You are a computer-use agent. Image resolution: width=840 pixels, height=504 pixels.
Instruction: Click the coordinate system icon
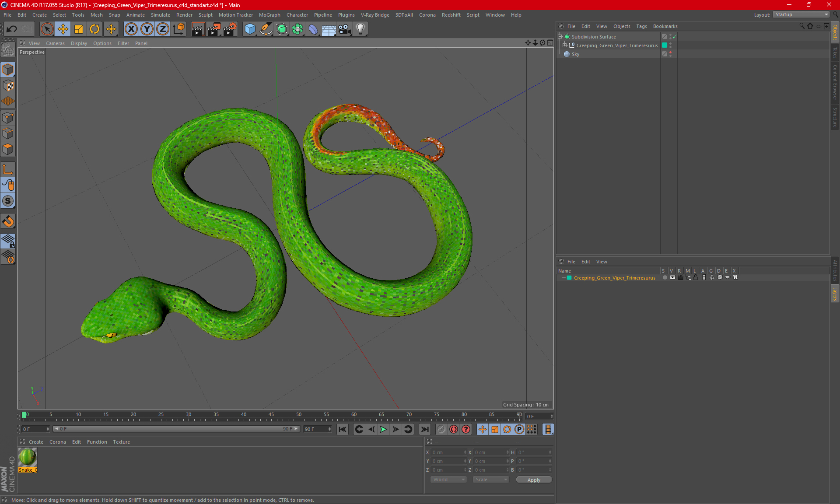178,29
